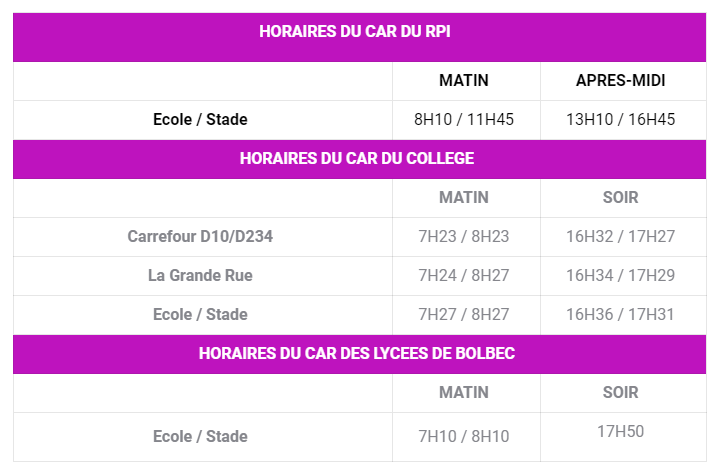Image resolution: width=713 pixels, height=472 pixels.
Task: Click the SOIR header in college section
Action: 621,197
